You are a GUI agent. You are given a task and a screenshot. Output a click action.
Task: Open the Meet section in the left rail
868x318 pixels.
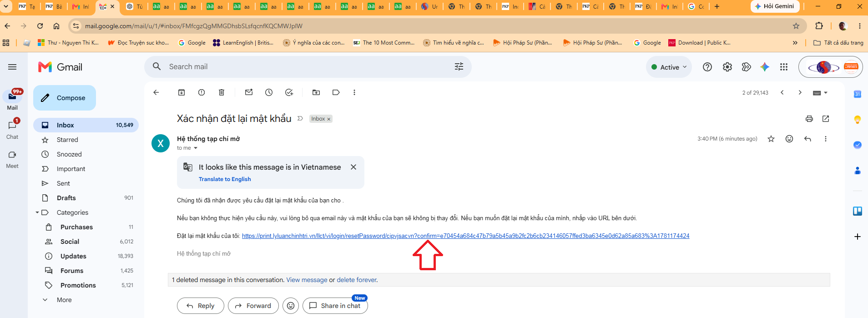pos(12,159)
